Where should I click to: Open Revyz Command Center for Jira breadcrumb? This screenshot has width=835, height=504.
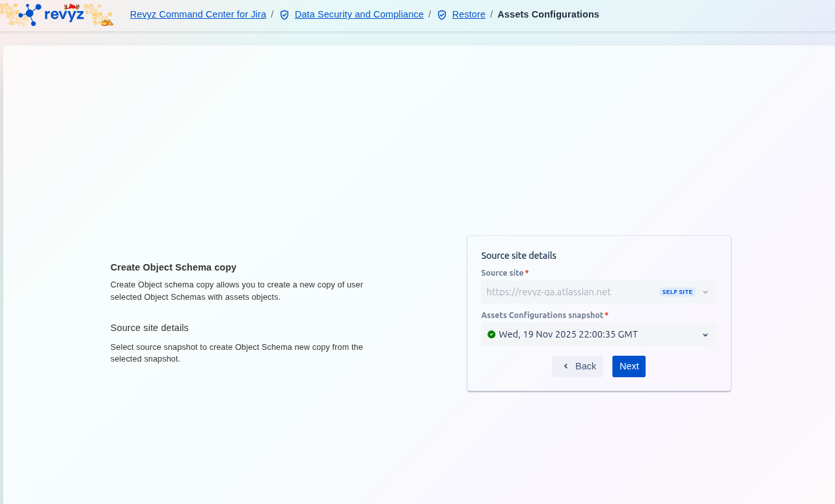(x=198, y=14)
